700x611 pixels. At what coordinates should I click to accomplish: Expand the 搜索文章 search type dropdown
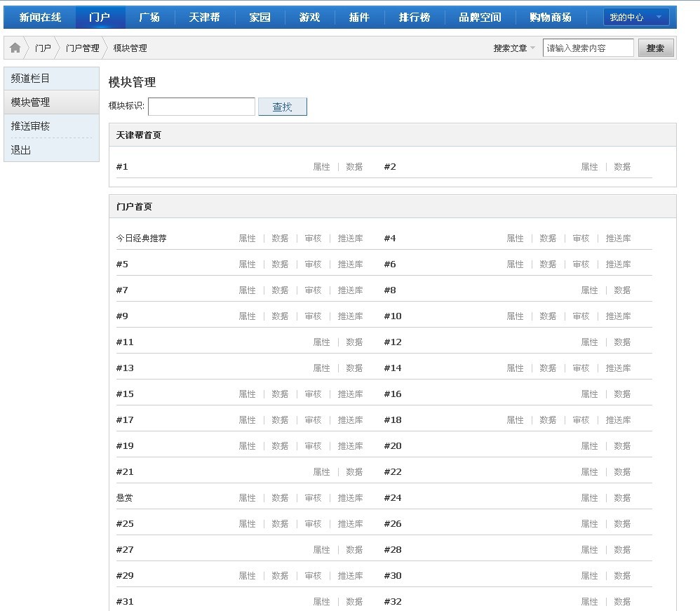click(x=514, y=48)
